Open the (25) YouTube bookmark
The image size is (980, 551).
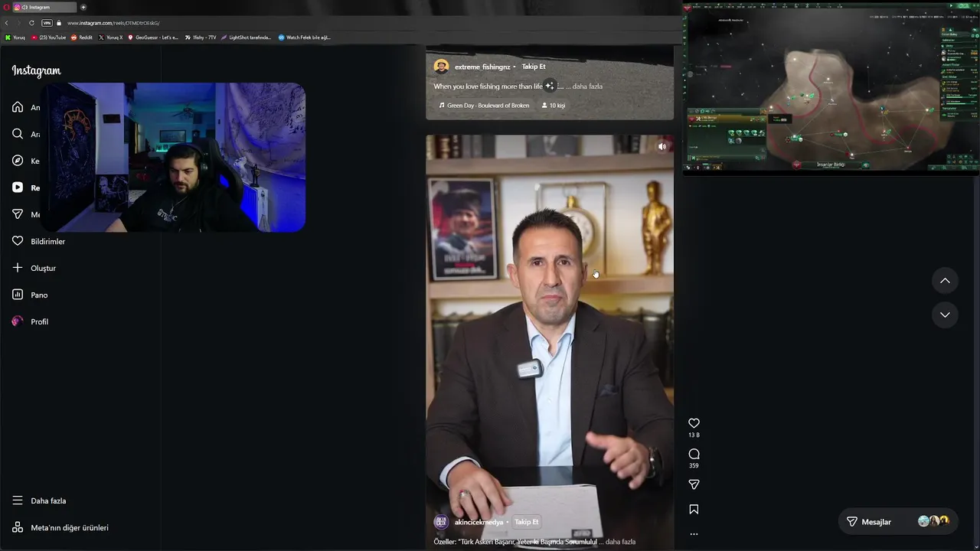[49, 37]
